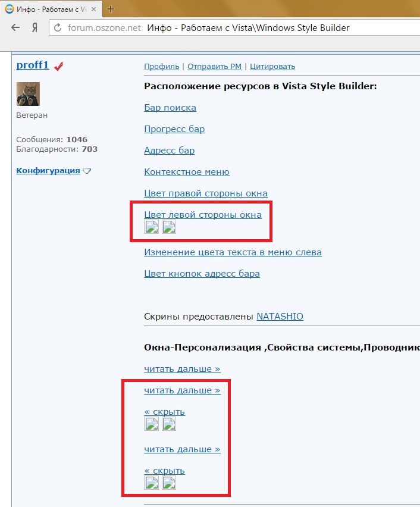Click the red checkmark icon beside proff1
The height and width of the screenshot is (507, 420).
tap(58, 67)
